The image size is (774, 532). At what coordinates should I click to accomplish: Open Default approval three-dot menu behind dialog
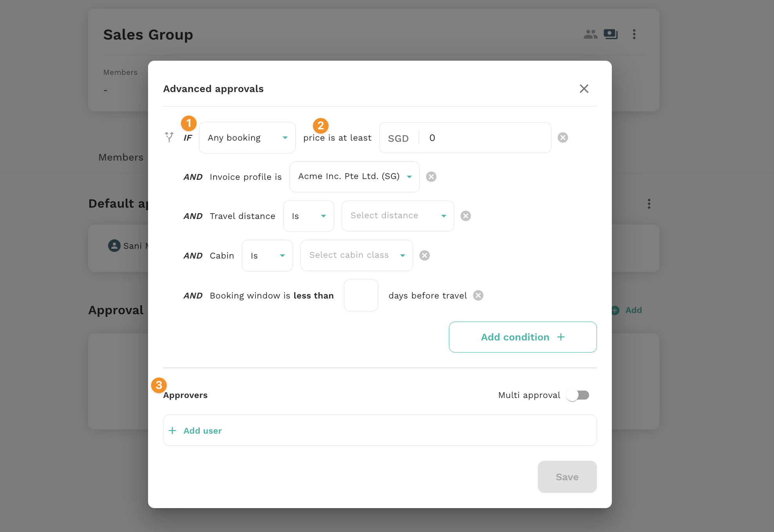click(649, 204)
